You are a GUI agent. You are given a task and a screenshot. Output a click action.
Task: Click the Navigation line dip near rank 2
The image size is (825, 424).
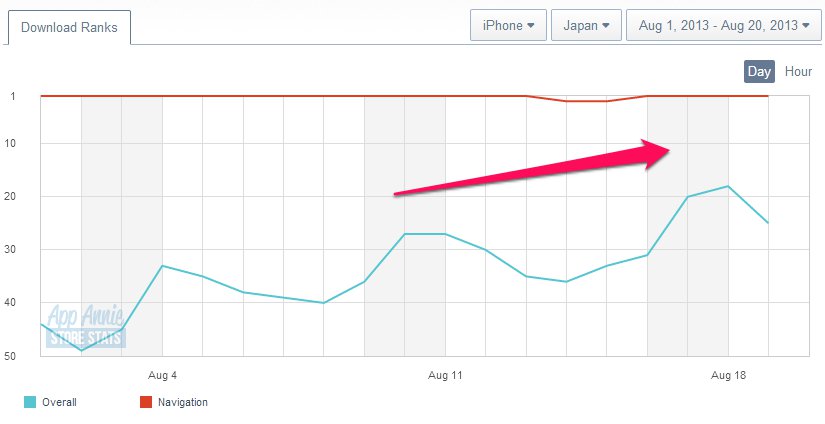tap(587, 101)
